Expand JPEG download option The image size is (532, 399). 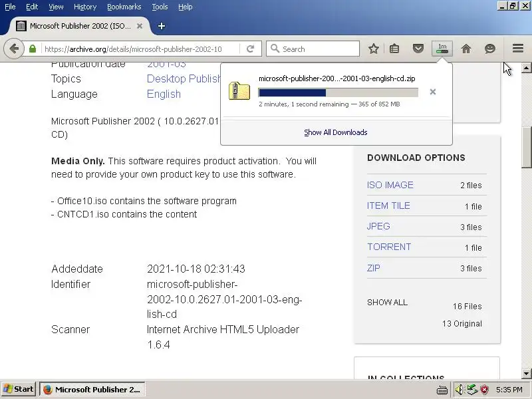[378, 226]
